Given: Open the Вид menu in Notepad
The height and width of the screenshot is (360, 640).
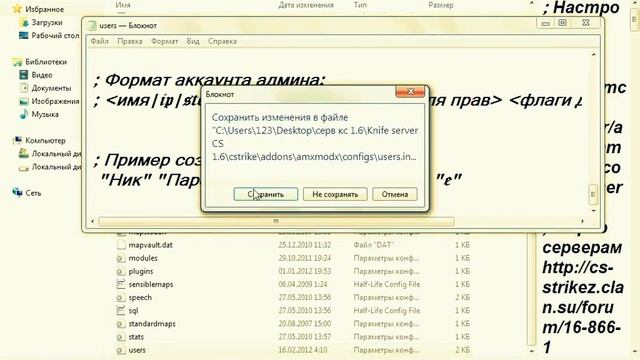Looking at the screenshot, I should coord(193,41).
